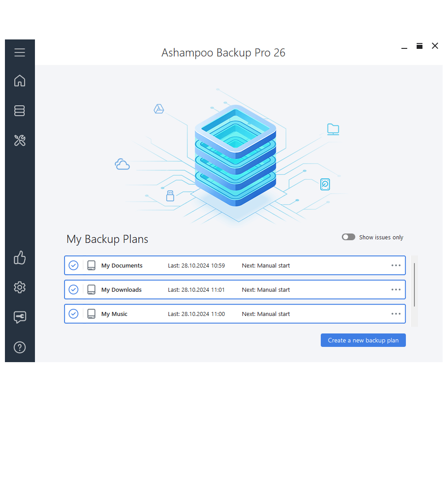Screen dimensions: 448x493
Task: Open the backup plans storage icon
Action: 20,111
